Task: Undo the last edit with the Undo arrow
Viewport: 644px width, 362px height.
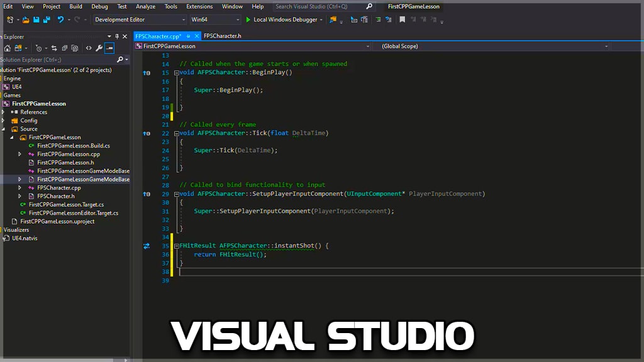Action: (x=60, y=19)
